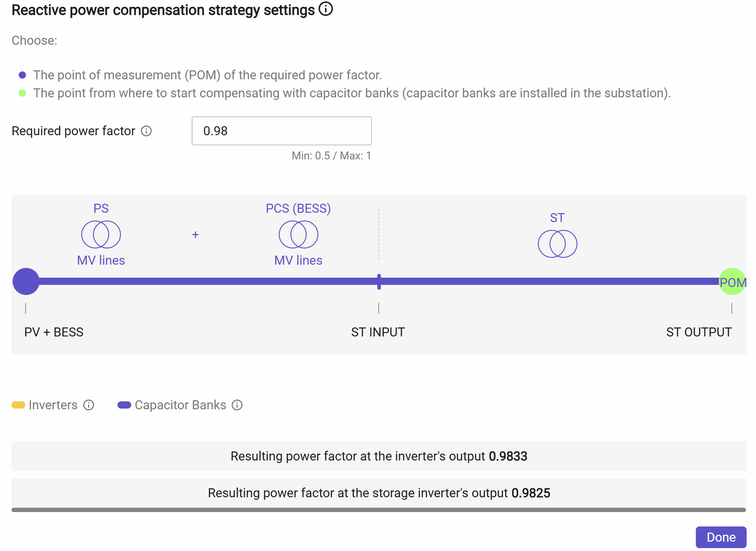This screenshot has width=756, height=551.
Task: Click the PCS (BESS) transformer icon
Action: tap(298, 234)
